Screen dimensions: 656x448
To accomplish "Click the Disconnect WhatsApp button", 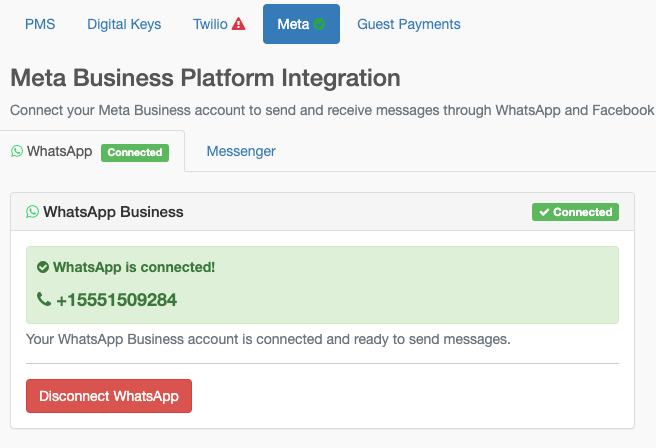I will pos(109,396).
